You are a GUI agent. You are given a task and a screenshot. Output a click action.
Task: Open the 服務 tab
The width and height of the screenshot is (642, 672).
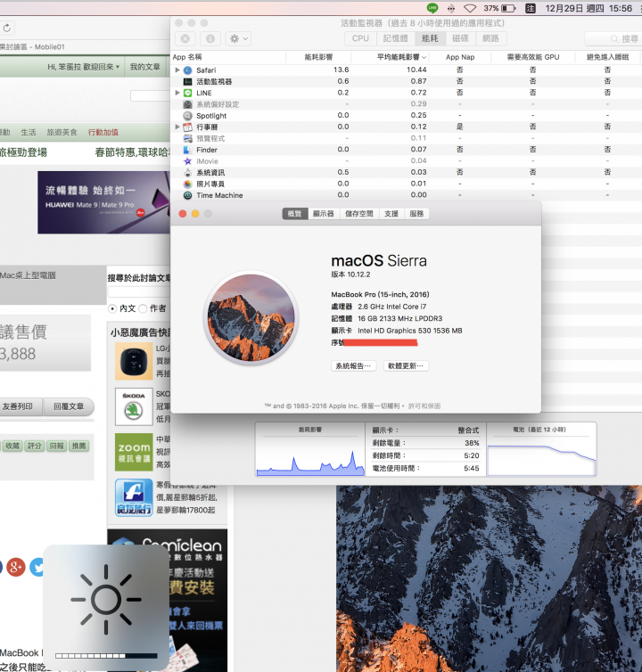click(x=416, y=213)
